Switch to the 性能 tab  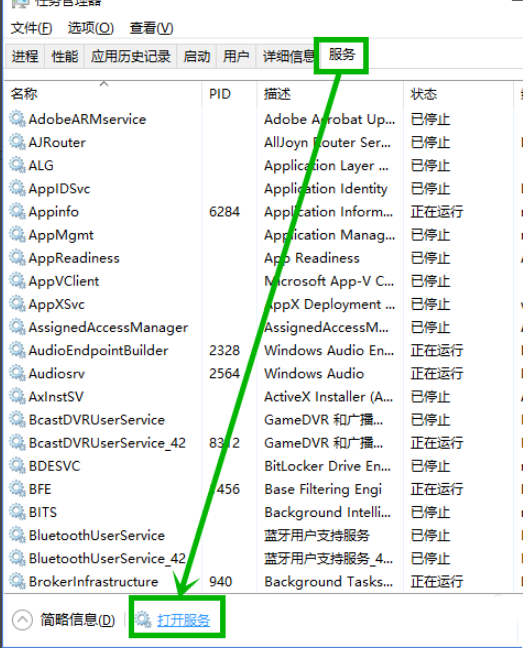point(64,56)
